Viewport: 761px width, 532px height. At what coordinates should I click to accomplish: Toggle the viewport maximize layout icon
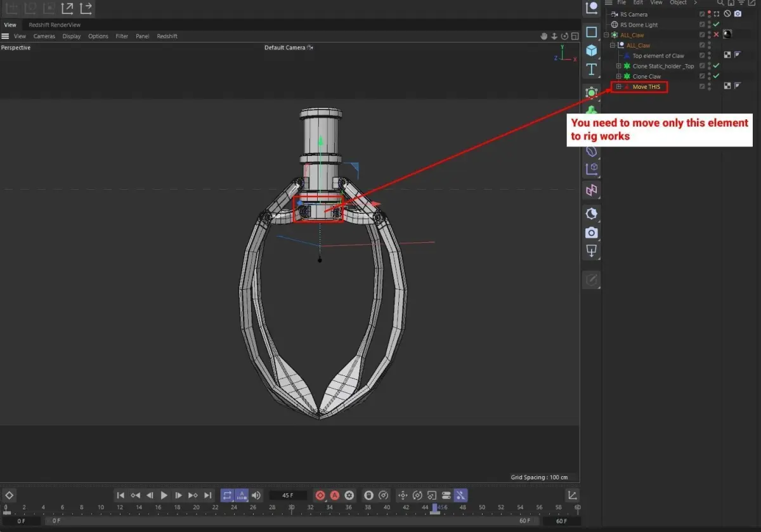click(x=575, y=36)
